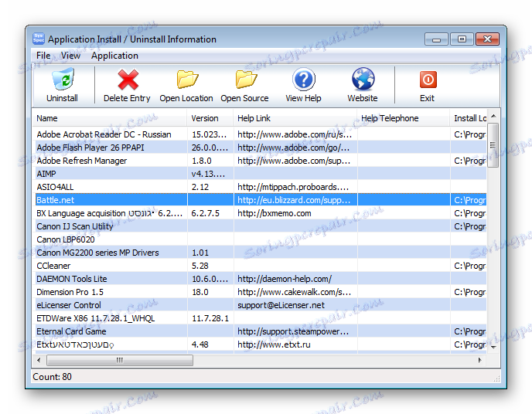This screenshot has height=414, width=532.
Task: Select the AIMP entry
Action: (260, 174)
